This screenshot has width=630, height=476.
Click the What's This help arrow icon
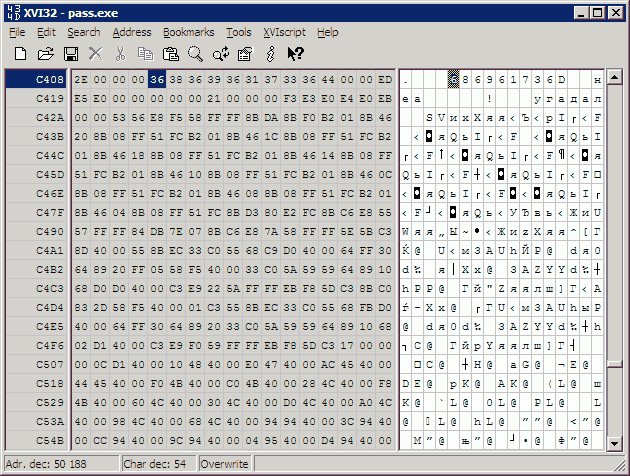(295, 53)
